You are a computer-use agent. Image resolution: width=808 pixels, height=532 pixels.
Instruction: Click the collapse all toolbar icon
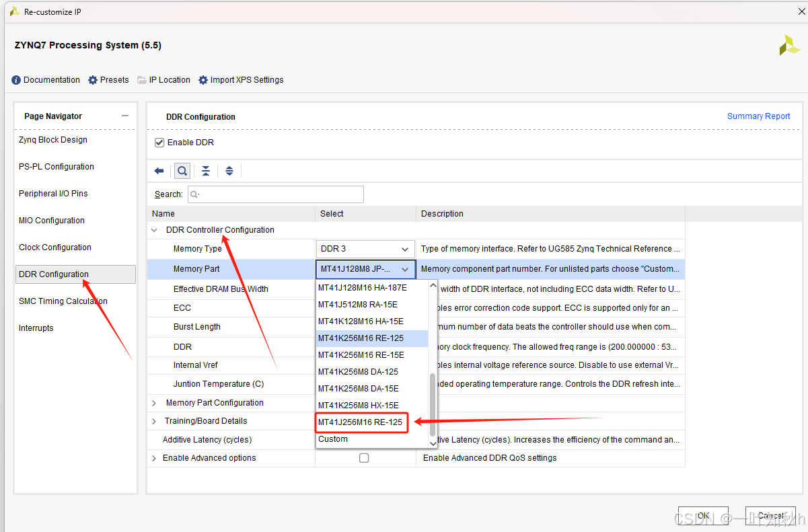click(x=206, y=171)
